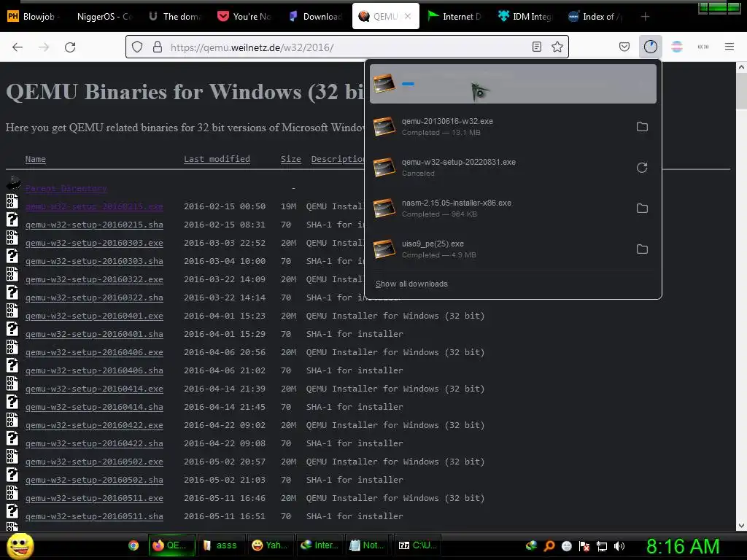Click the magnifier search tray icon
The width and height of the screenshot is (747, 560).
[x=549, y=546]
